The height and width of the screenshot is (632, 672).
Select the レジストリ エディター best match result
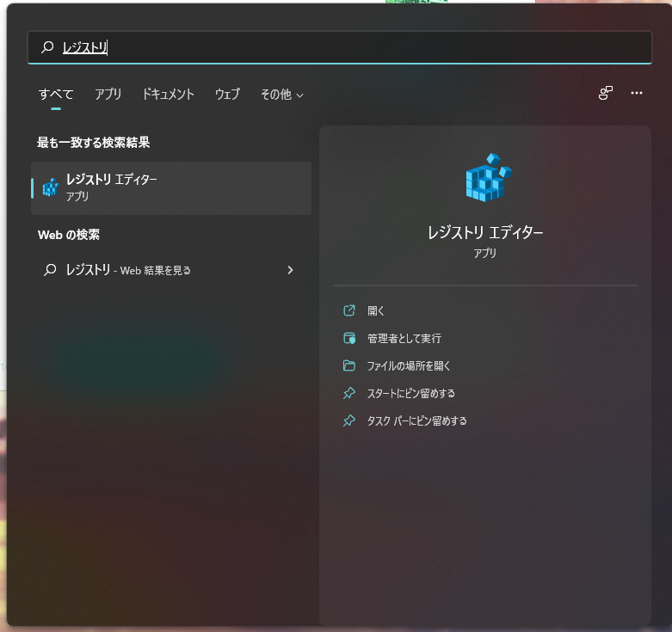[171, 188]
